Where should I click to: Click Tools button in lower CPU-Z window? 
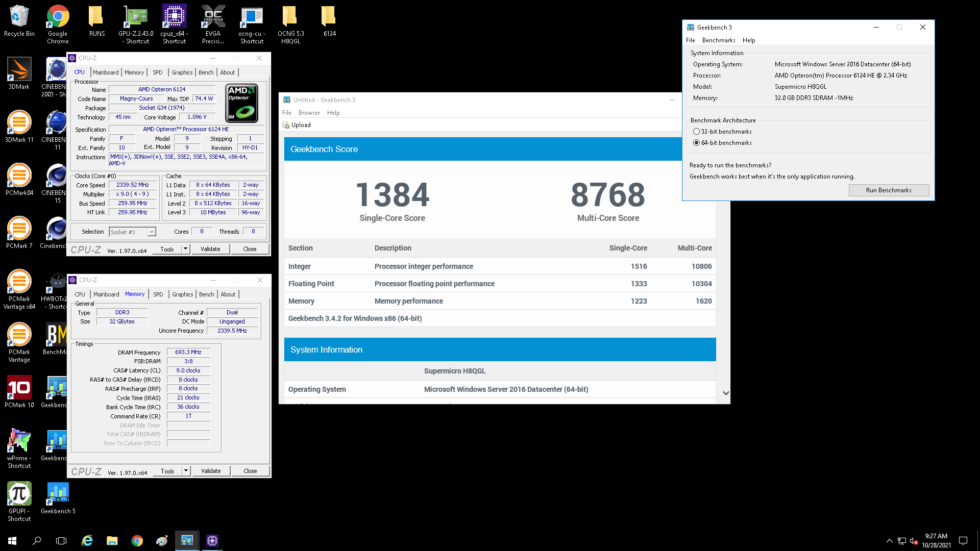[x=167, y=471]
